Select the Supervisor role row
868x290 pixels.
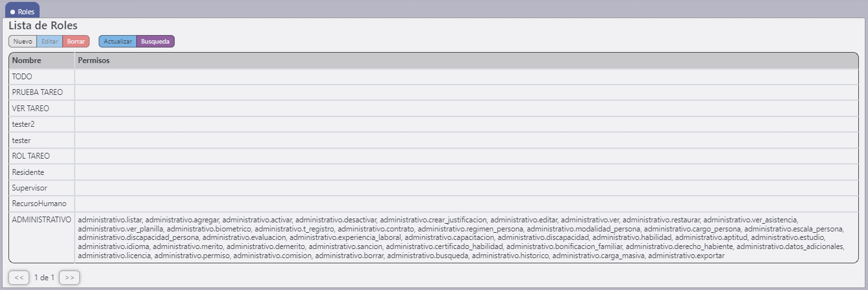[x=29, y=188]
